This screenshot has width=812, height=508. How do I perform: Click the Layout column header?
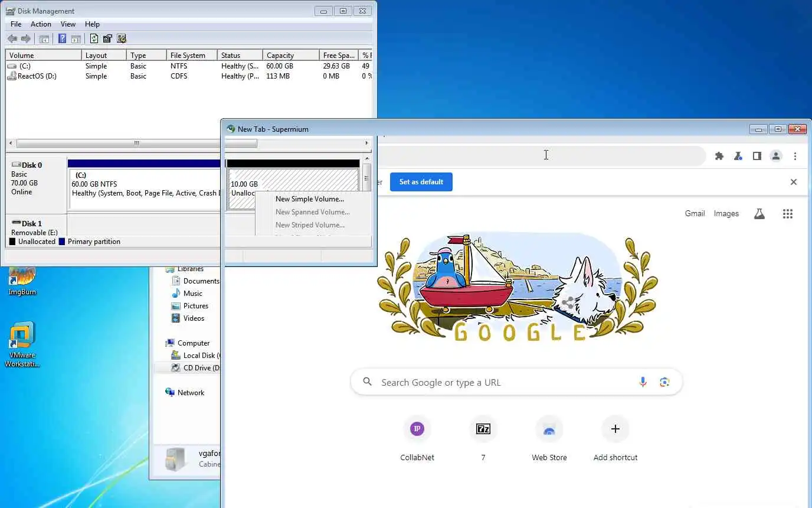pos(104,56)
